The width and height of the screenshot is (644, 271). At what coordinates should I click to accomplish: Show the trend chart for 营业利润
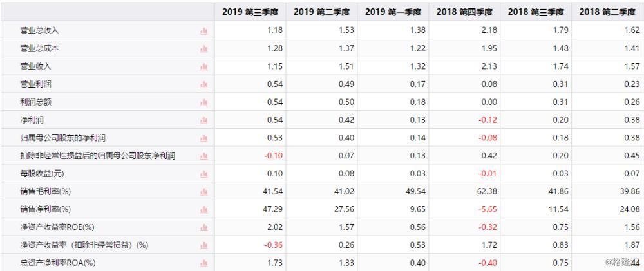[x=204, y=84]
